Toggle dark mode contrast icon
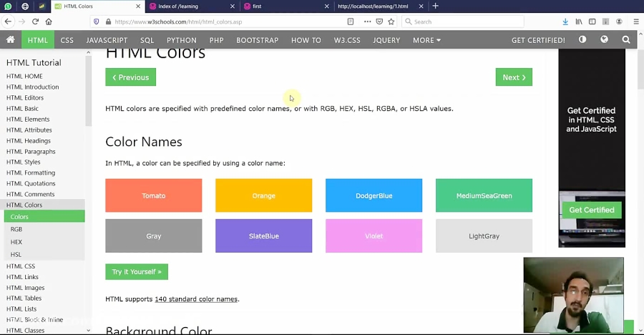 582,39
